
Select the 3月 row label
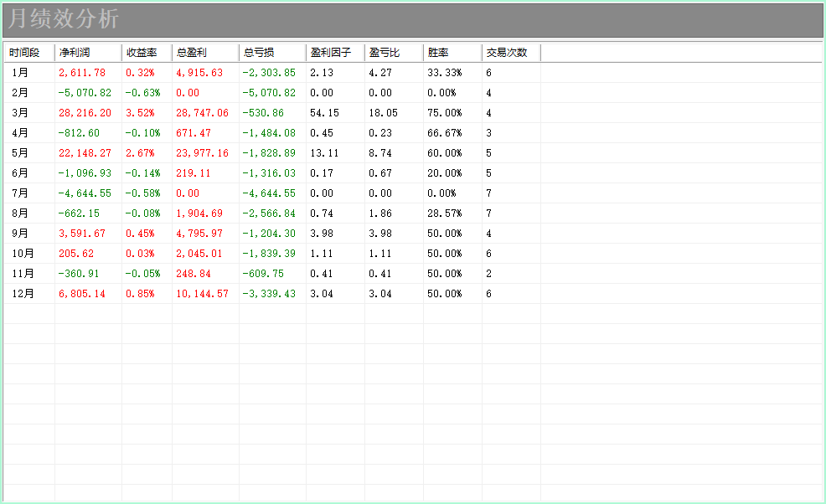click(x=20, y=113)
